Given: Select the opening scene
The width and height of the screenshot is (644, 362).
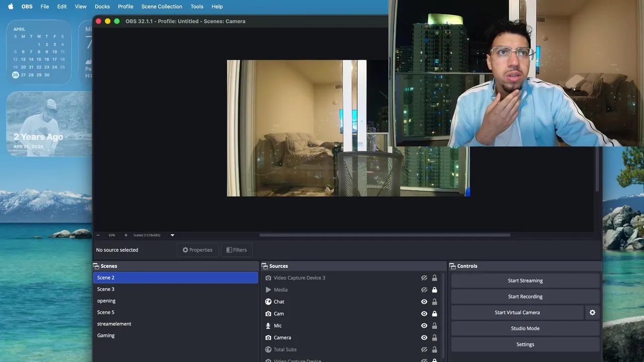Looking at the screenshot, I should coord(176,301).
